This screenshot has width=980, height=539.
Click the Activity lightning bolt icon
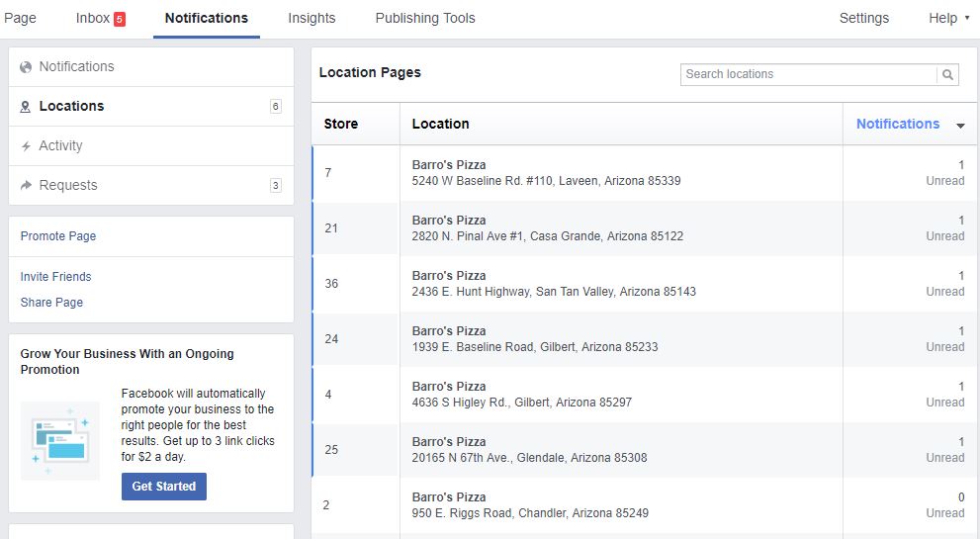click(27, 146)
